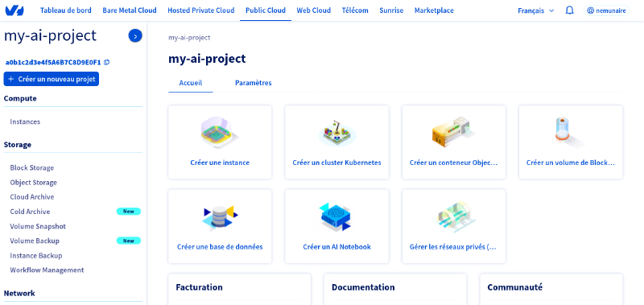Click the instance illustration icon

tap(220, 133)
